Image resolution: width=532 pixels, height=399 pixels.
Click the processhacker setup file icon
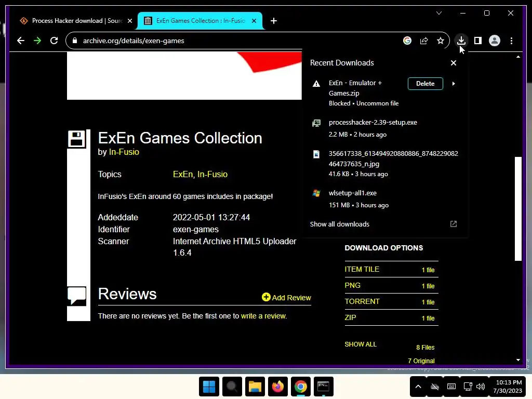click(x=316, y=123)
